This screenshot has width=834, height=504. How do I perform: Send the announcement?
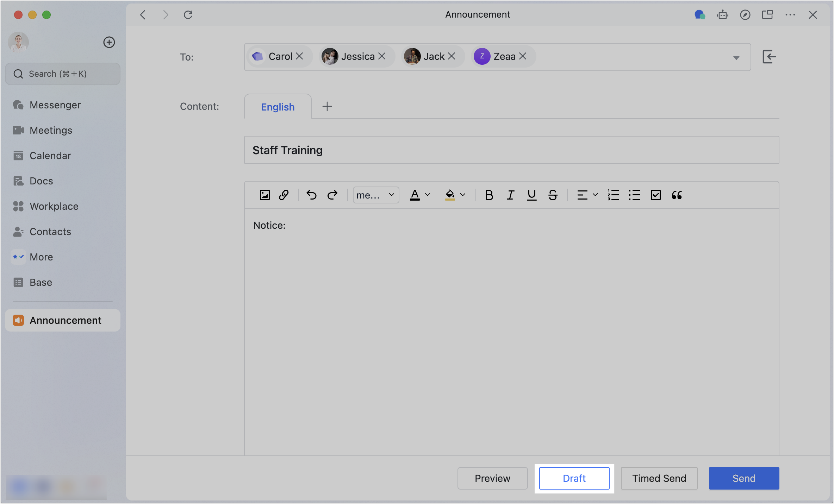tap(744, 478)
